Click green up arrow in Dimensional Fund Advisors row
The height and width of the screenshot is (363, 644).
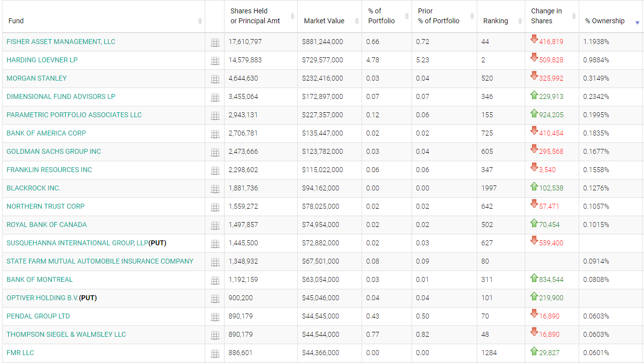tap(534, 94)
